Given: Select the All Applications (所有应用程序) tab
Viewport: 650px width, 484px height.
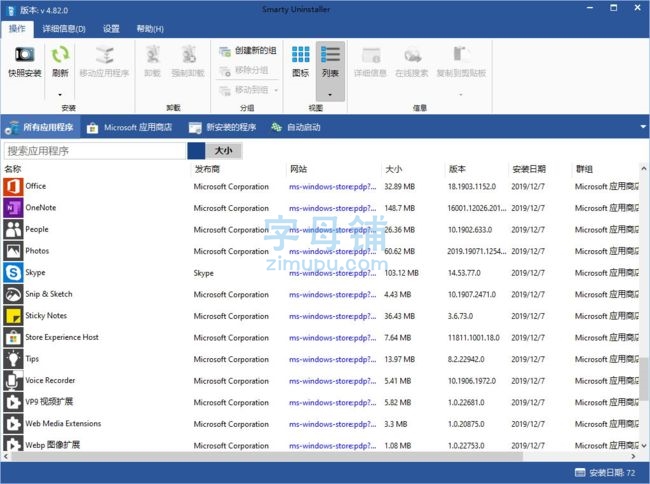Looking at the screenshot, I should [x=40, y=127].
